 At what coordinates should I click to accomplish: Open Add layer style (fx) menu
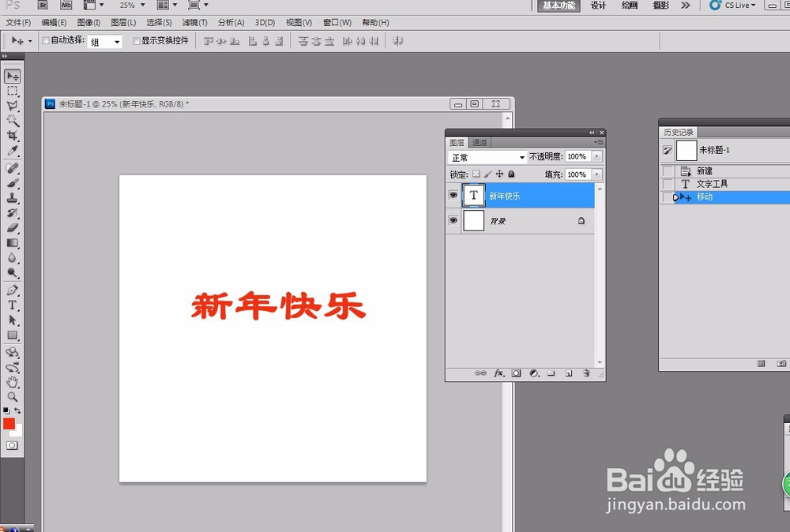[x=498, y=372]
